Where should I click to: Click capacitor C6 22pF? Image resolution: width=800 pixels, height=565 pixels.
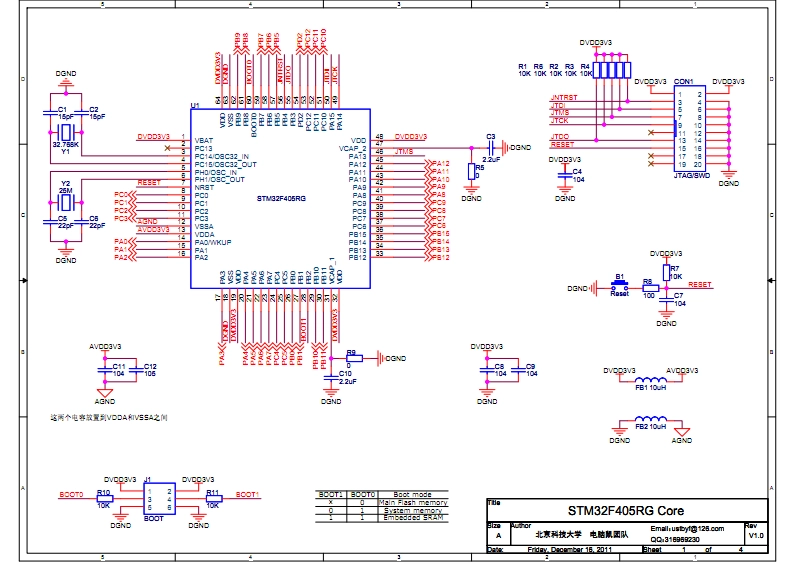tap(82, 222)
